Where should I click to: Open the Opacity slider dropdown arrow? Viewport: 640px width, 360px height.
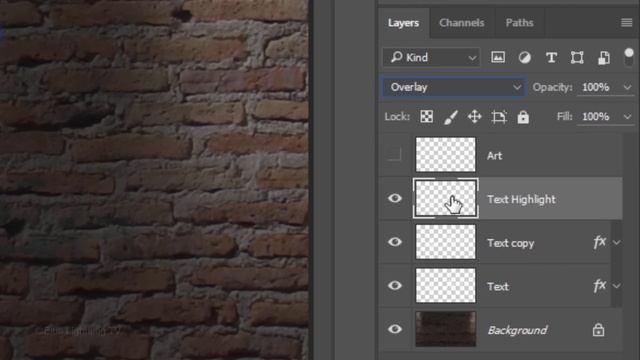click(627, 87)
